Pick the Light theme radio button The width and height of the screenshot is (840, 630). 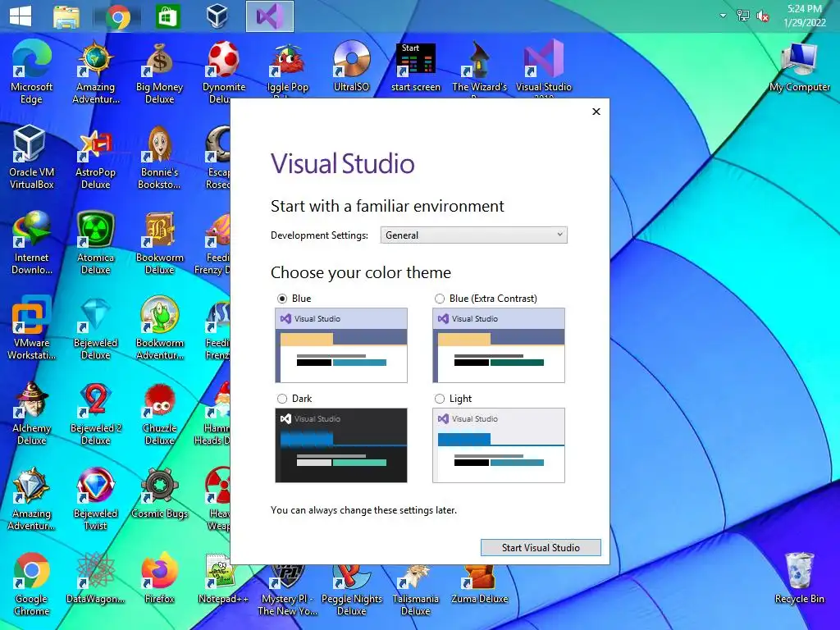coord(440,399)
